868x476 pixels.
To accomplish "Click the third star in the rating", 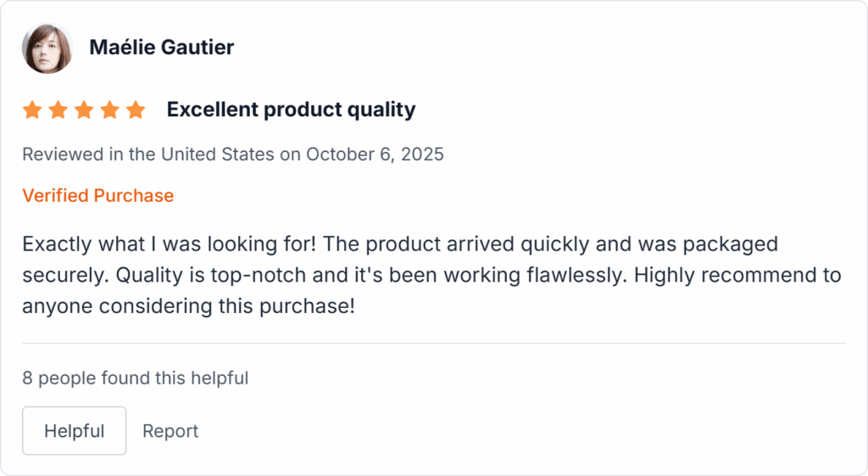I will (84, 110).
